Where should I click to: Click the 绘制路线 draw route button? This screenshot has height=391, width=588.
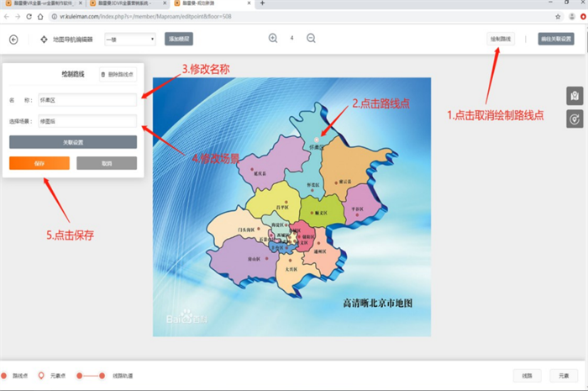(501, 39)
